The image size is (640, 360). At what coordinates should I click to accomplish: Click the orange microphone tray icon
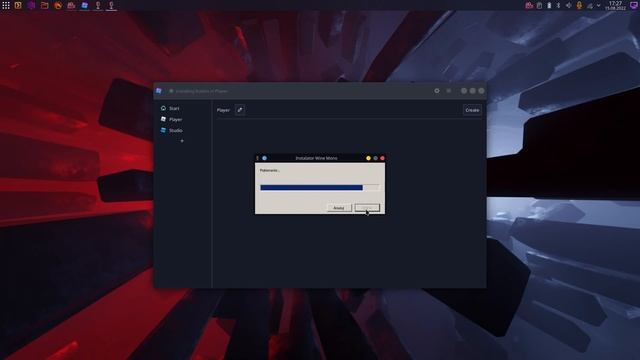pyautogui.click(x=579, y=5)
